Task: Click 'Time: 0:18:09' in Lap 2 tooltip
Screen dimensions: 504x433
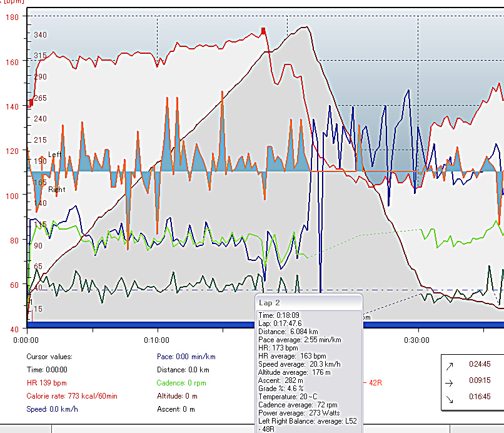Action: 279,315
